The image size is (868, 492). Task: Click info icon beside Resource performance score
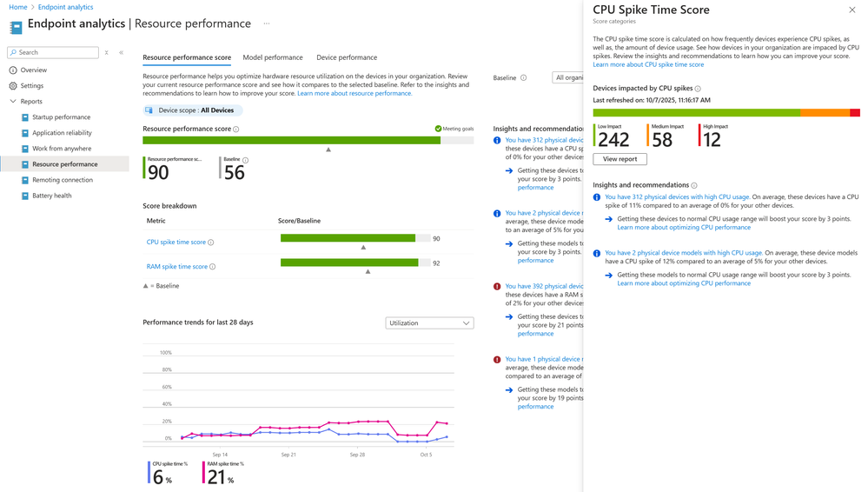236,130
